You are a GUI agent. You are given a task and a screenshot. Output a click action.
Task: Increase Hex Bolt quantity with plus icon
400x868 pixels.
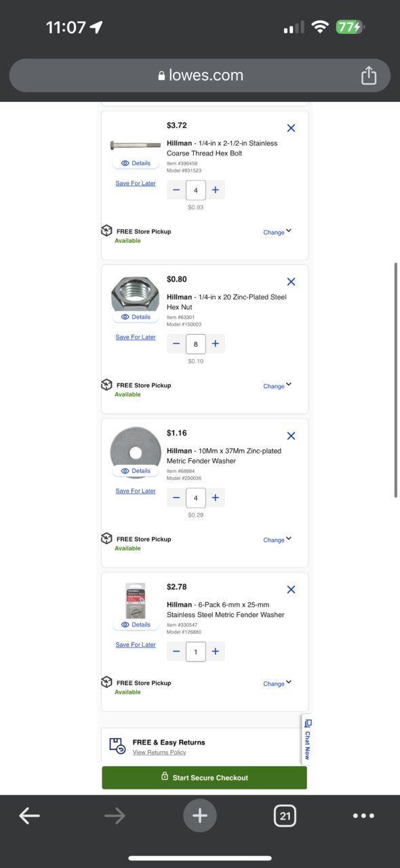pos(215,190)
